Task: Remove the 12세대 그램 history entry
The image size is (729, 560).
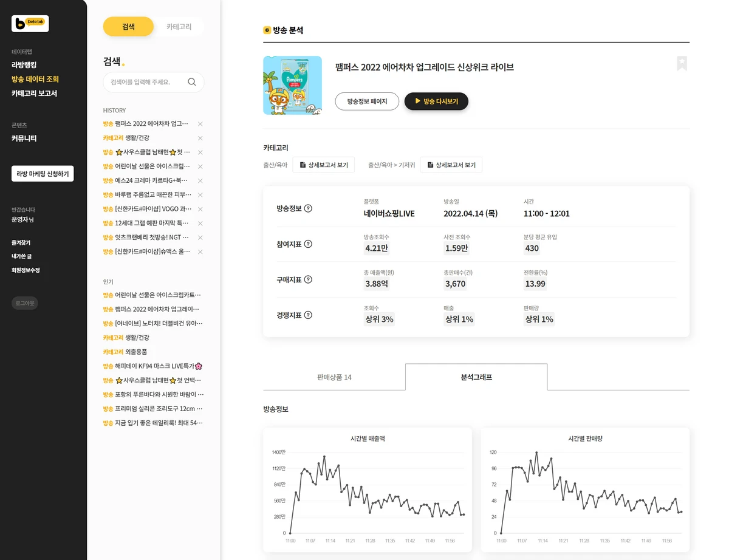Action: [x=200, y=223]
